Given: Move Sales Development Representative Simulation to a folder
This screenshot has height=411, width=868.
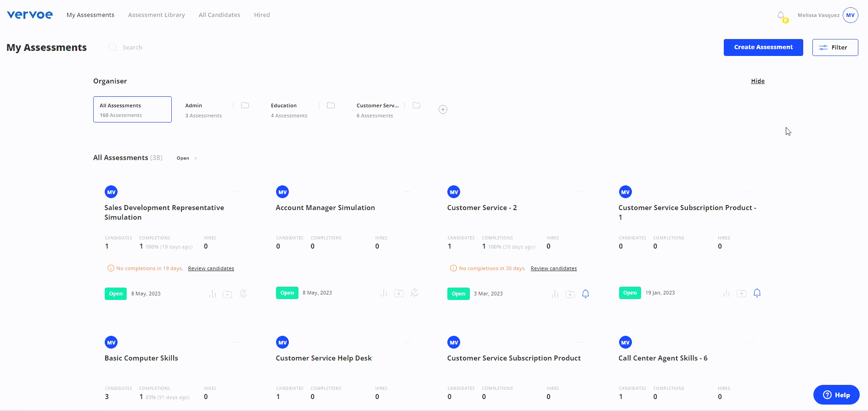Looking at the screenshot, I should [227, 294].
